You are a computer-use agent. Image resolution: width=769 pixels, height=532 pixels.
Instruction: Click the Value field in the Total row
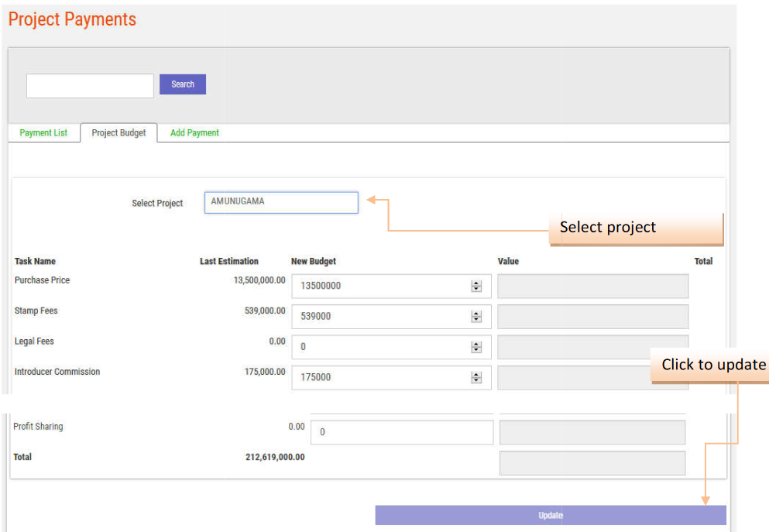click(592, 463)
